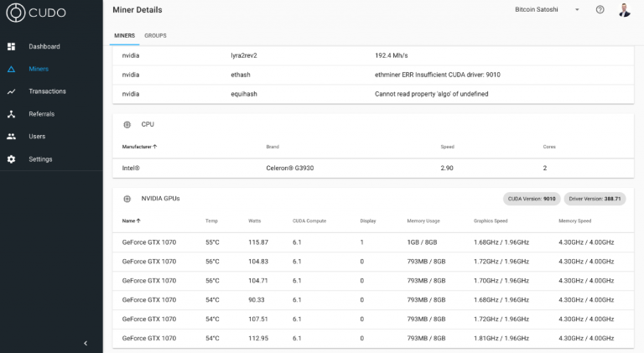
Task: Sort CPU table by Manufacturer column
Action: tap(139, 147)
